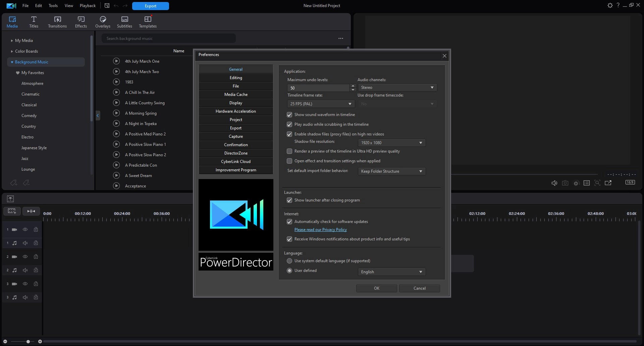Screen dimensions: 644x346
Task: Open the Playback menu
Action: click(88, 6)
